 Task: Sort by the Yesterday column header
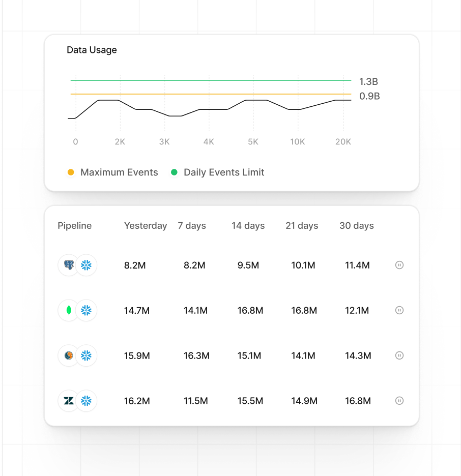pyautogui.click(x=146, y=225)
